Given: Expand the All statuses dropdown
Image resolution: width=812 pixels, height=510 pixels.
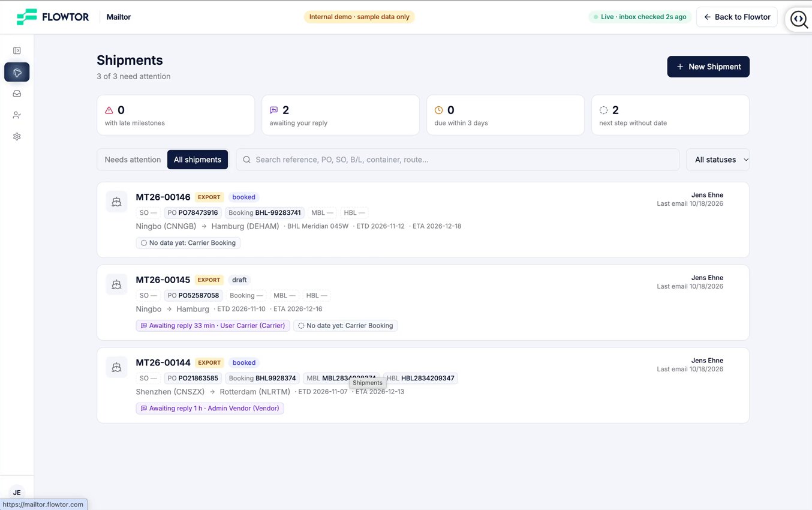Looking at the screenshot, I should pos(718,160).
